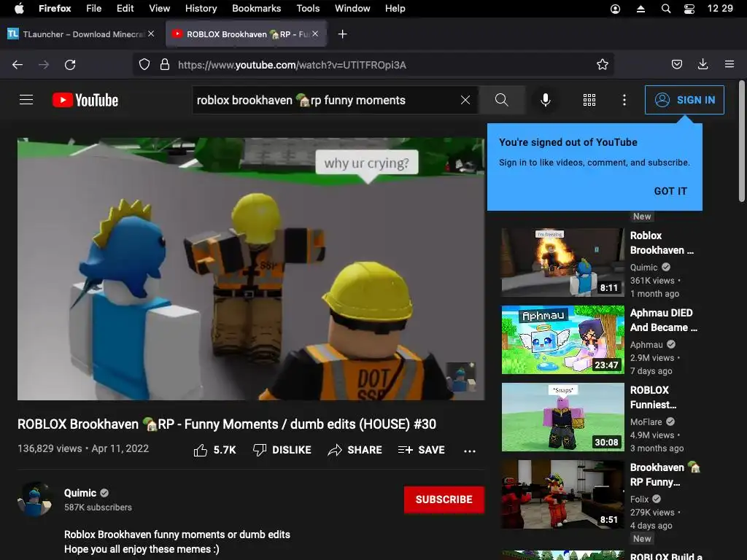Click the eject icon in menu bar

pyautogui.click(x=640, y=9)
